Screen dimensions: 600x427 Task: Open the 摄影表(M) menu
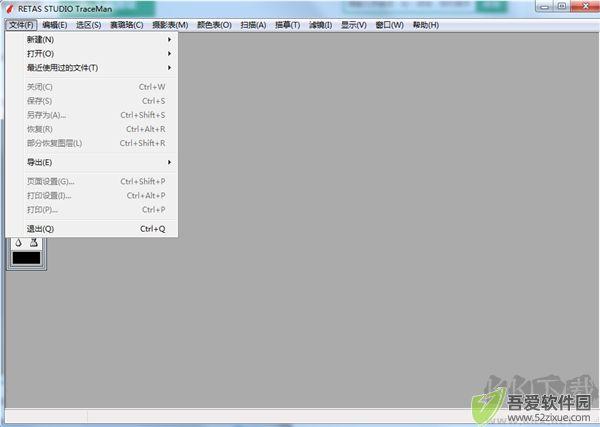(170, 25)
